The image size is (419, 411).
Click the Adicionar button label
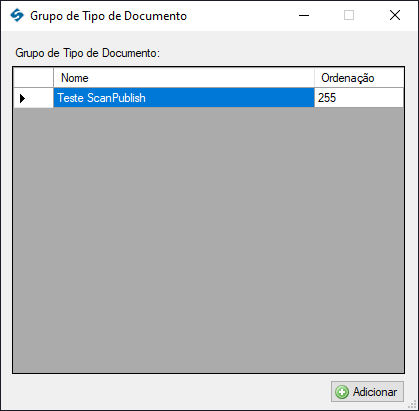click(375, 392)
